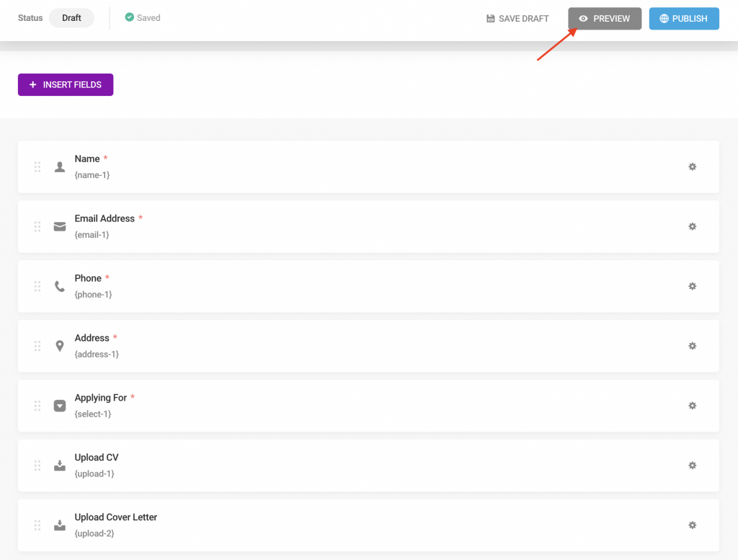Click the map pin icon on Address row
Viewport: 738px width, 560px height.
pyautogui.click(x=60, y=346)
